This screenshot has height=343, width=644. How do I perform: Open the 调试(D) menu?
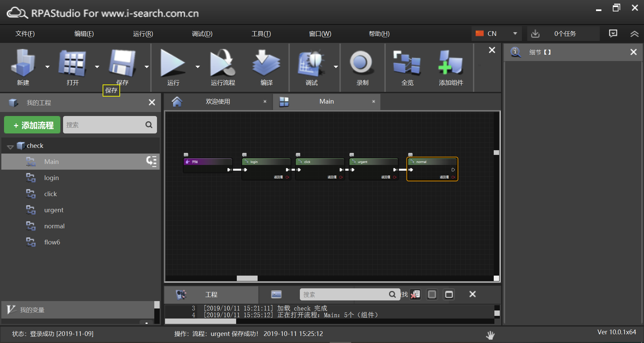202,34
